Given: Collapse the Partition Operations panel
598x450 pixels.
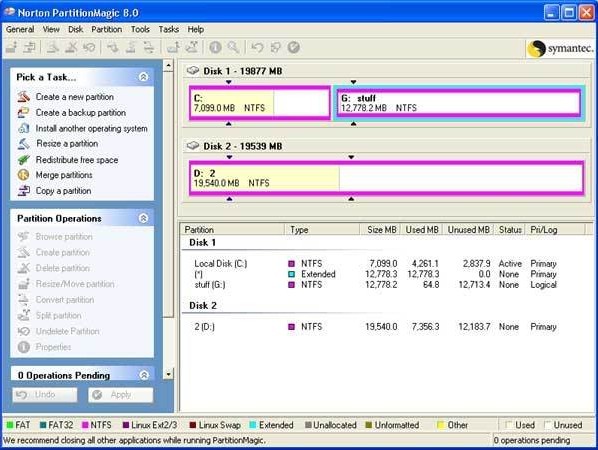Looking at the screenshot, I should 143,218.
